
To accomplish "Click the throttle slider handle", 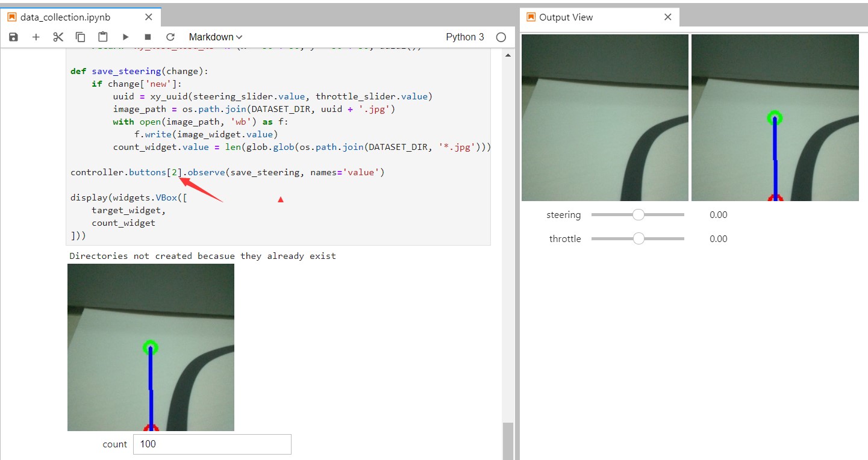I will pyautogui.click(x=639, y=239).
